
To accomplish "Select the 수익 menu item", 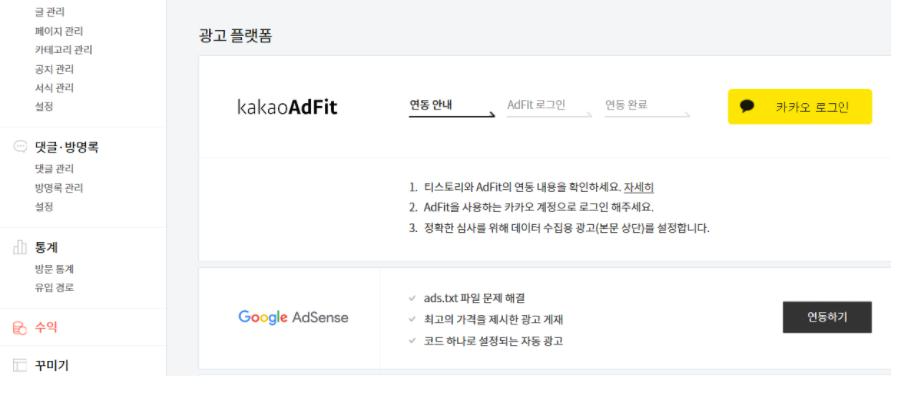I will tap(46, 328).
